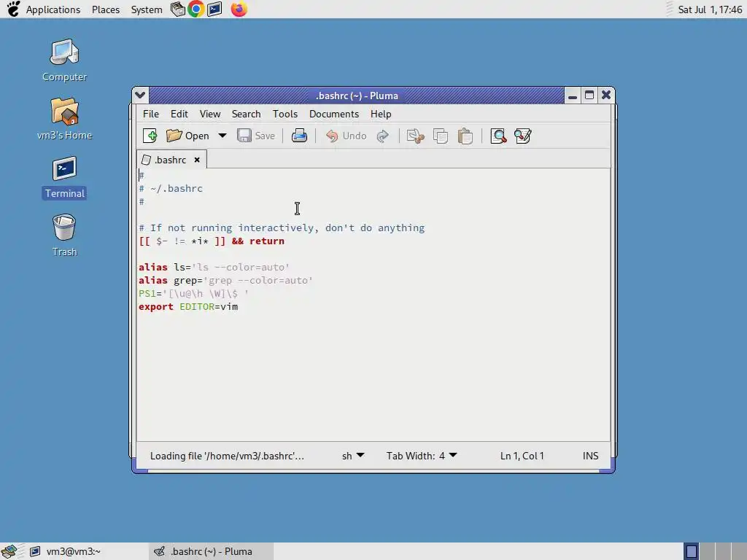747x560 pixels.
Task: Open the Places menu
Action: tap(106, 9)
